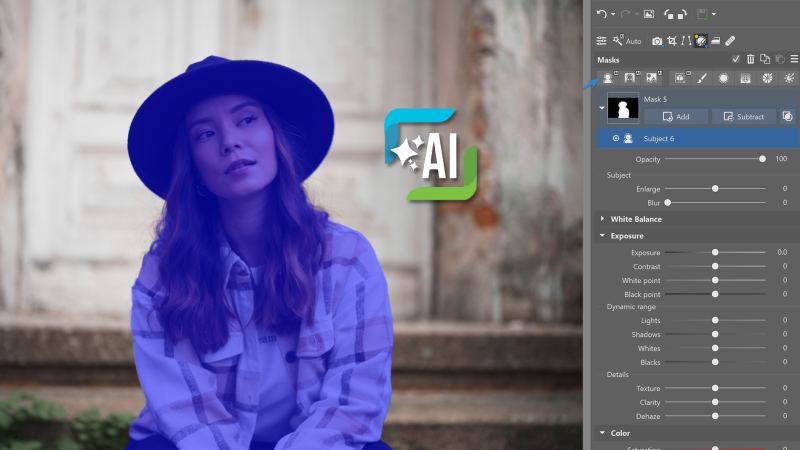Click the Blacks slider handle
The image size is (800, 450).
click(x=715, y=362)
